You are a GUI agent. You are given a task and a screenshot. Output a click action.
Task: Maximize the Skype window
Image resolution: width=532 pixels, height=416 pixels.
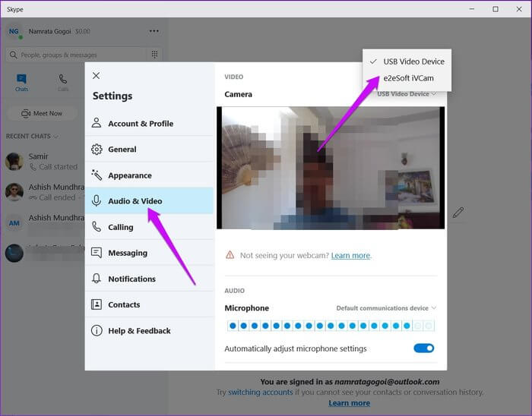click(496, 9)
